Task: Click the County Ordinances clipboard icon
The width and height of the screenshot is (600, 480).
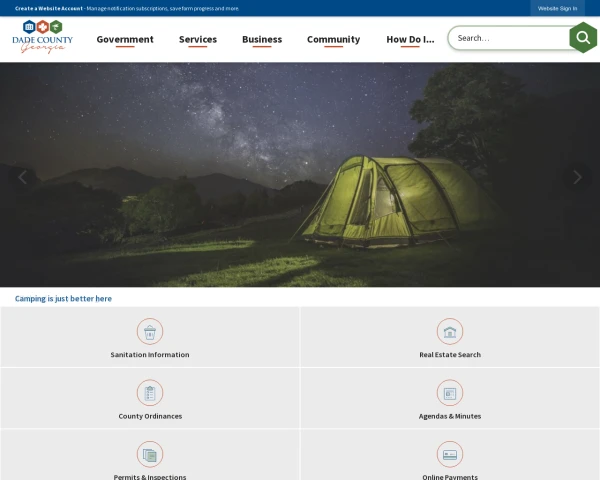Action: point(150,393)
